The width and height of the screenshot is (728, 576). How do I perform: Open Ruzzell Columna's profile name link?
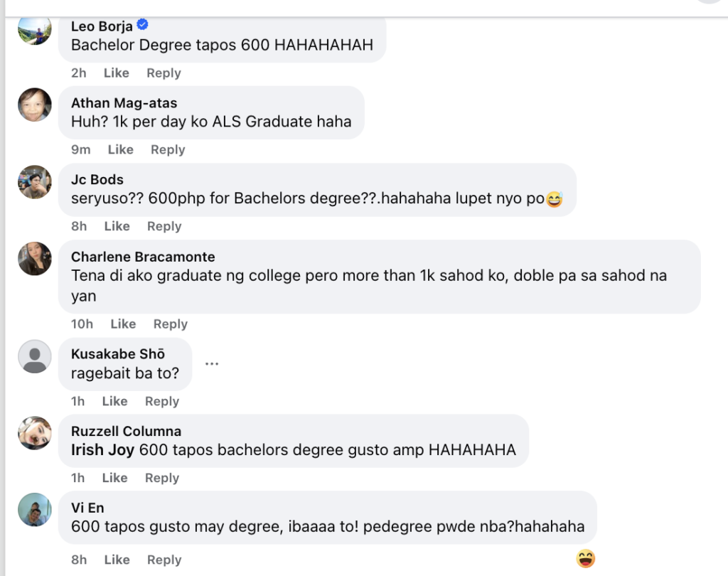(126, 432)
